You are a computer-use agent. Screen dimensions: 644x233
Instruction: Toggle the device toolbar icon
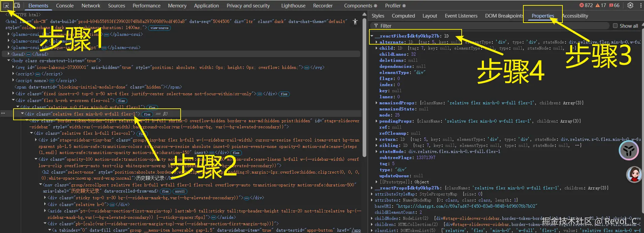click(x=17, y=5)
